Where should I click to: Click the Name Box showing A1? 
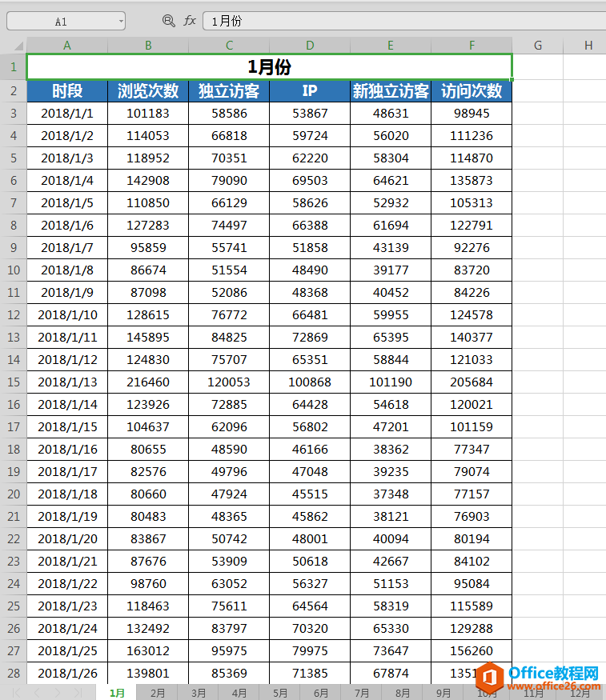coord(66,22)
